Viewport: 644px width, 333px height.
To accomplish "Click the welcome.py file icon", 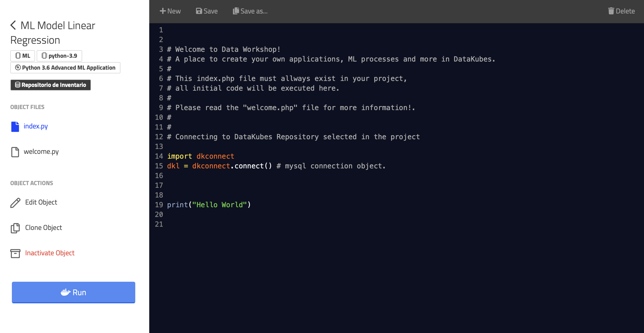I will pos(15,152).
